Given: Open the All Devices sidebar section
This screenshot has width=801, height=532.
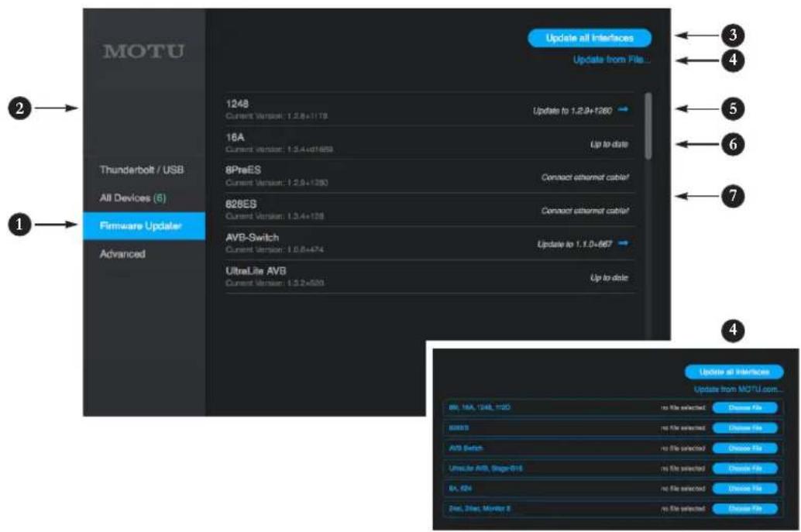Looking at the screenshot, I should click(132, 197).
